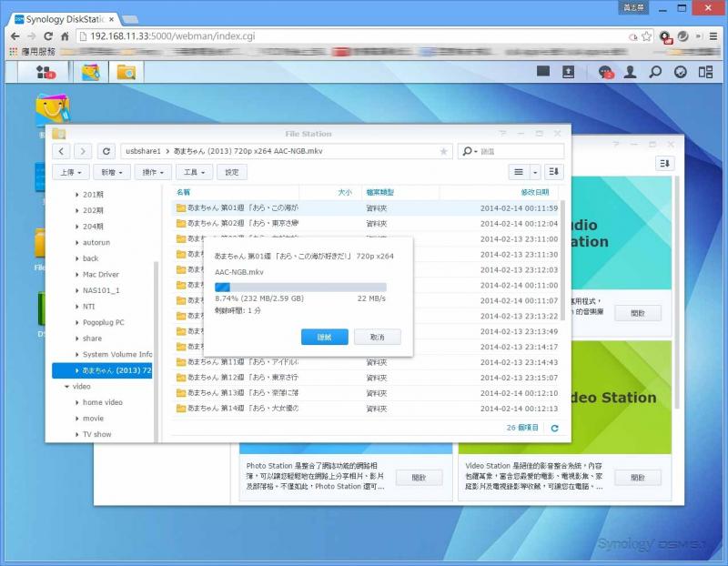
Task: Open the 工具 dropdown menu
Action: [x=194, y=172]
